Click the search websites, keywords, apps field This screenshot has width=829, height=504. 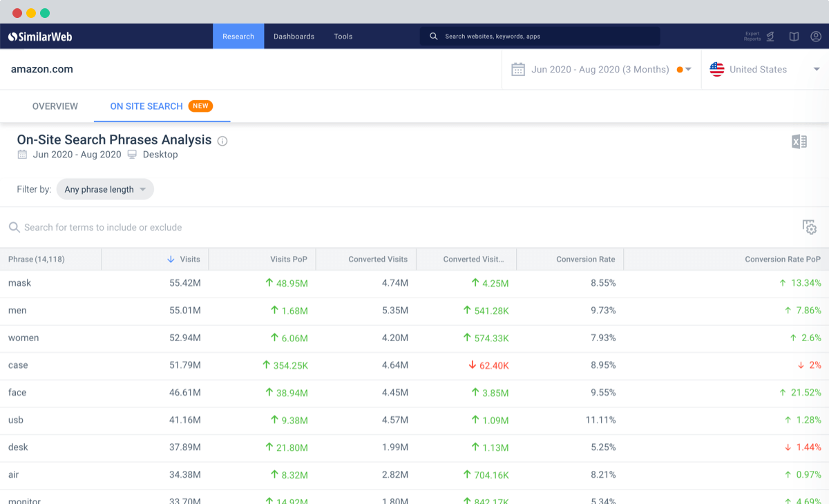click(x=540, y=37)
